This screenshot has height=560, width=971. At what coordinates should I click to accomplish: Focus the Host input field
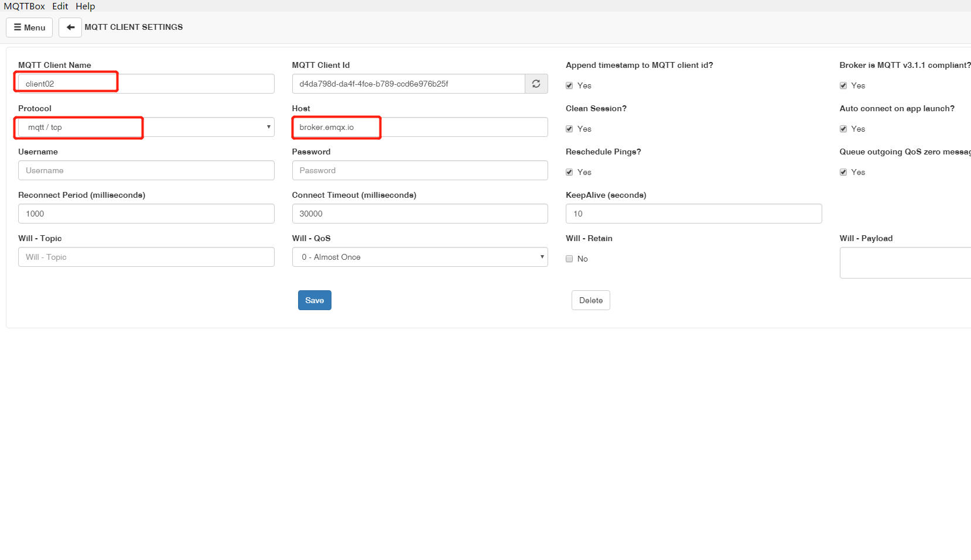click(419, 127)
